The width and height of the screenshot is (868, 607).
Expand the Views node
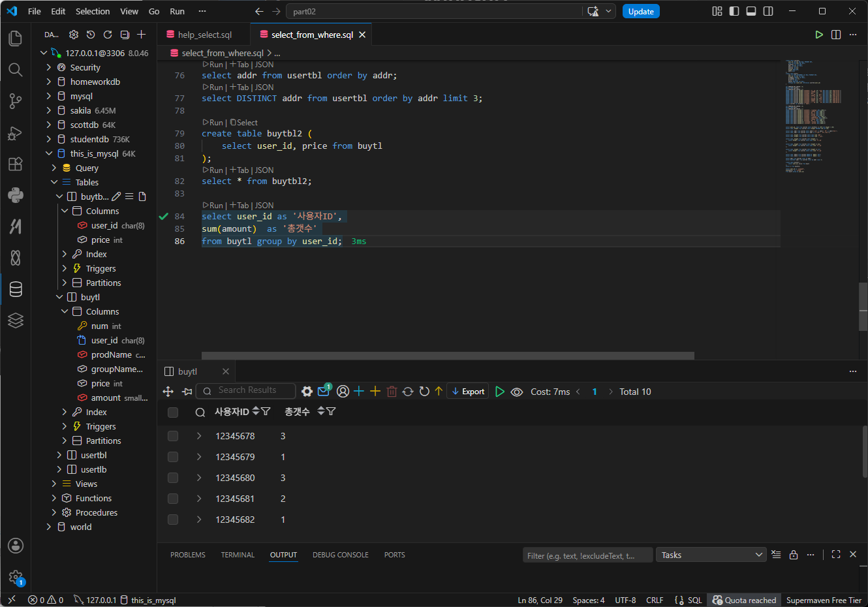pos(54,484)
